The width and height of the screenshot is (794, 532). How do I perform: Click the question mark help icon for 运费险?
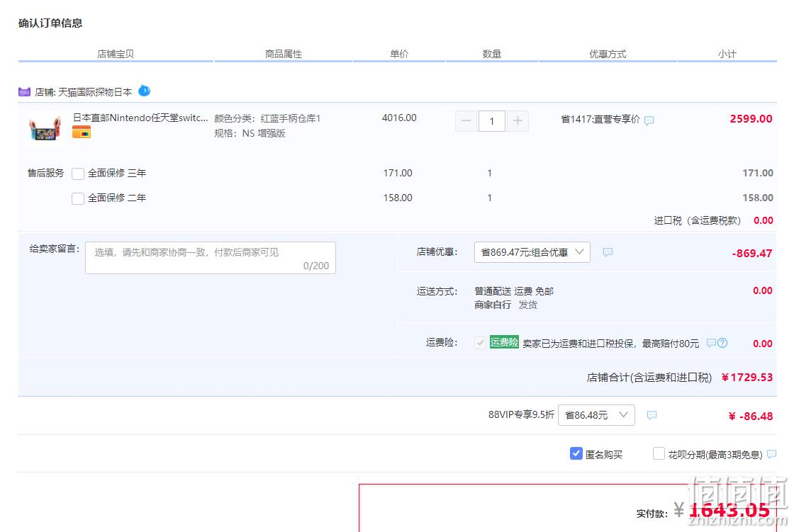(x=722, y=343)
